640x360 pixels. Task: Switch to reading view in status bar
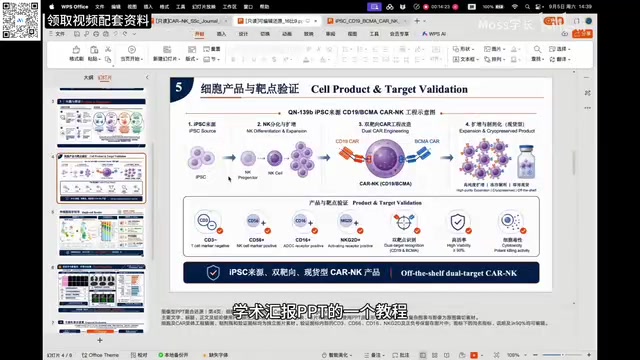tap(447, 355)
